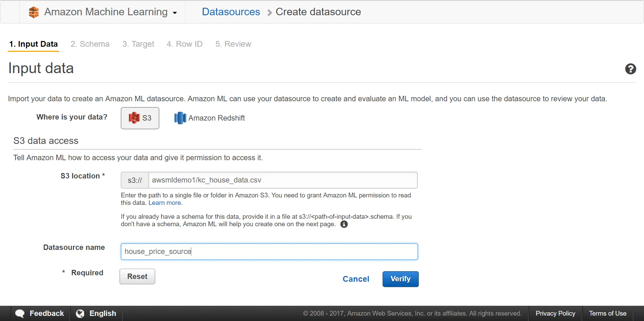The height and width of the screenshot is (321, 644).
Task: Focus the Datasource name input field
Action: coord(269,252)
